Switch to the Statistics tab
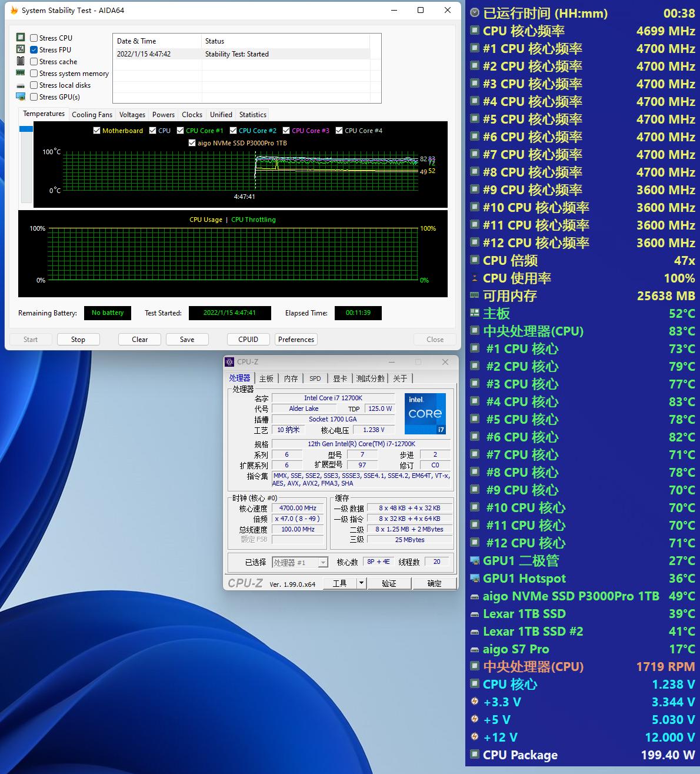 252,115
